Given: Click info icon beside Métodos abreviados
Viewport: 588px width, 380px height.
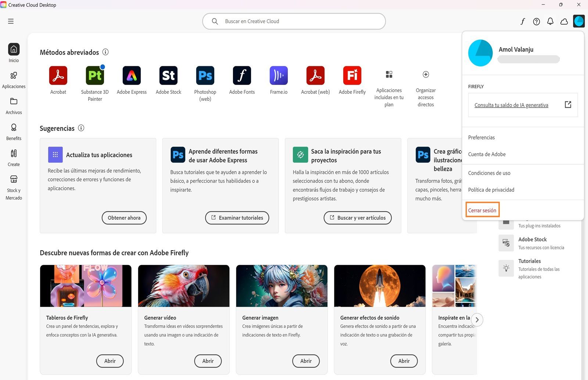Looking at the screenshot, I should [x=105, y=52].
